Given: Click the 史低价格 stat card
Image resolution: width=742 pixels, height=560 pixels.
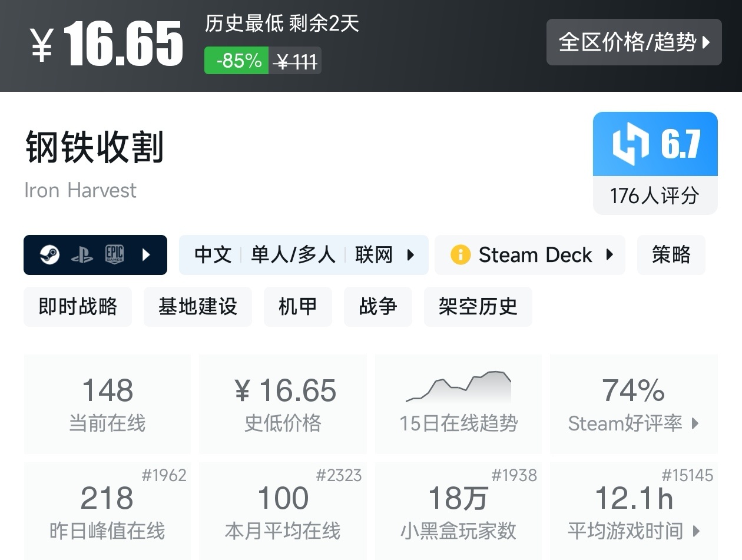Looking at the screenshot, I should (x=283, y=403).
